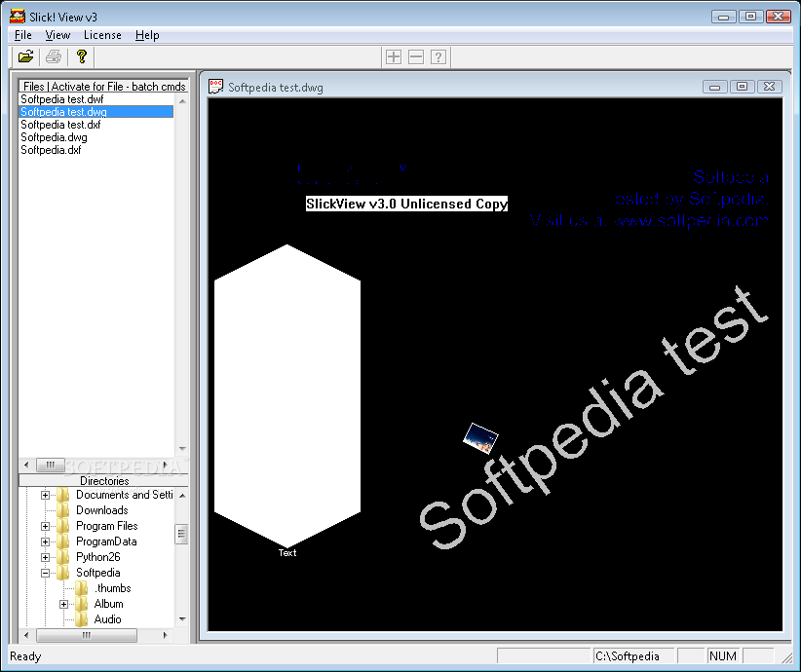The image size is (801, 672).
Task: Click the file list horizontal scrollbar thumb
Action: pos(50,465)
